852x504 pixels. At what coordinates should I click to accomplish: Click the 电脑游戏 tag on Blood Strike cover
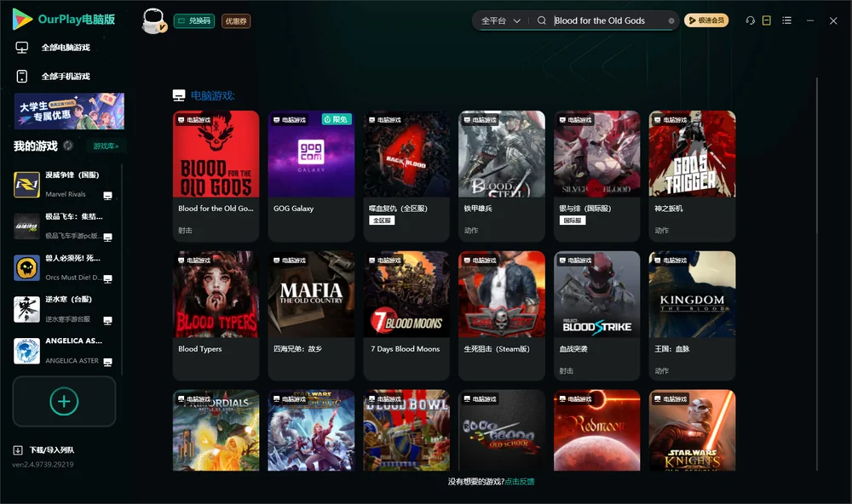575,261
